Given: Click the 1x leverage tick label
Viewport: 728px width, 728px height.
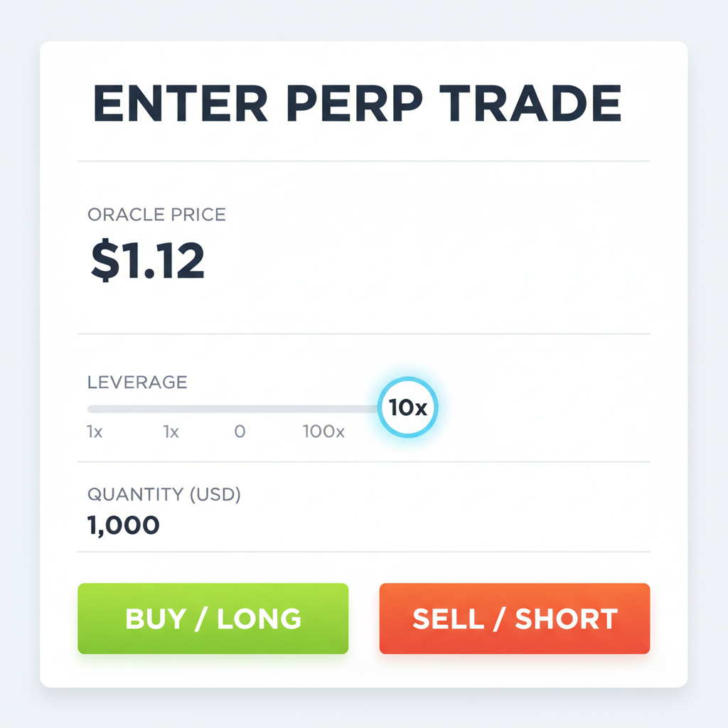Looking at the screenshot, I should tap(95, 432).
